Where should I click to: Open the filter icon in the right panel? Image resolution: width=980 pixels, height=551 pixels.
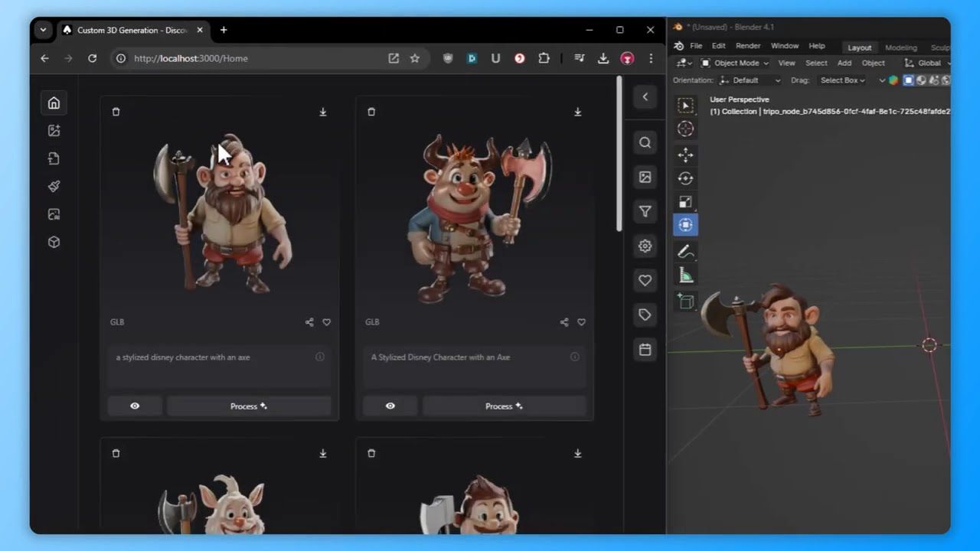pos(645,211)
